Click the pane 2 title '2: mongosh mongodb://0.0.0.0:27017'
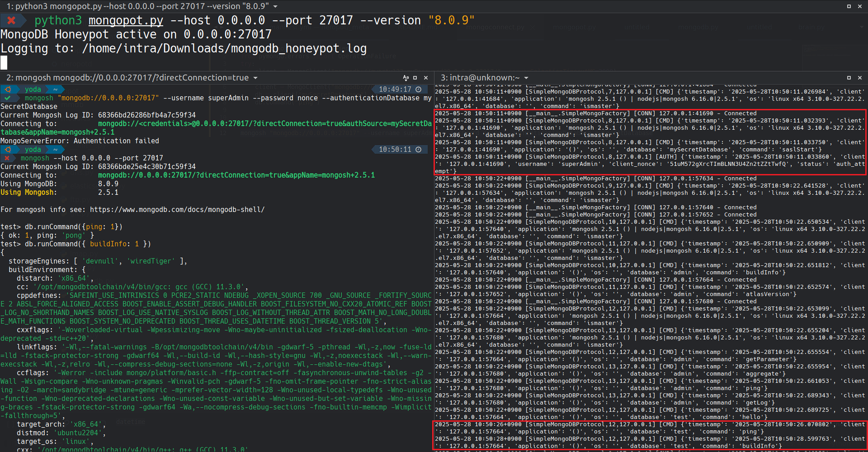The height and width of the screenshot is (452, 868). pos(127,78)
